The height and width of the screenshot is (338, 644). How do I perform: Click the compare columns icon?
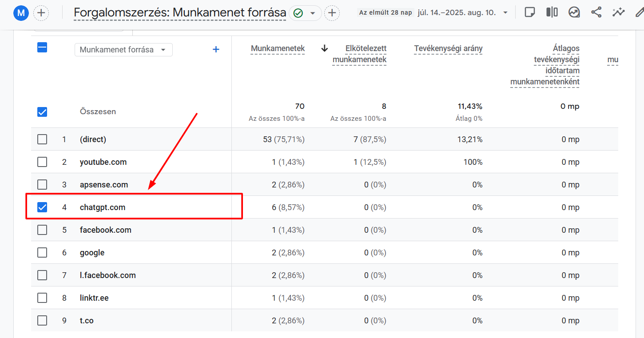click(x=552, y=12)
